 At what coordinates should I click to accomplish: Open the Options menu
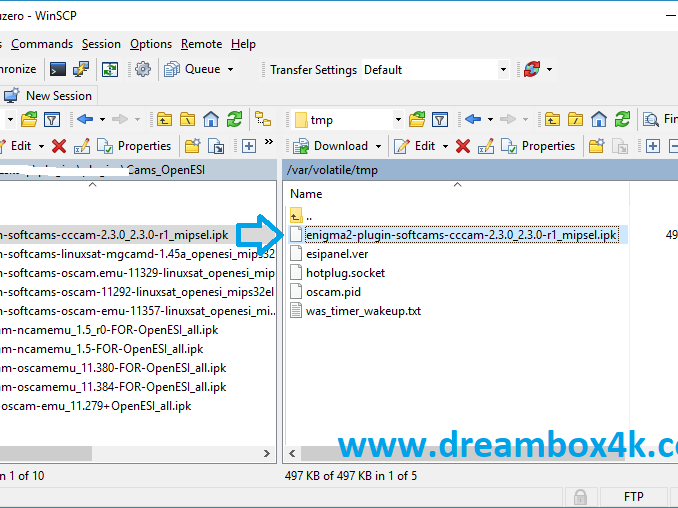point(151,44)
